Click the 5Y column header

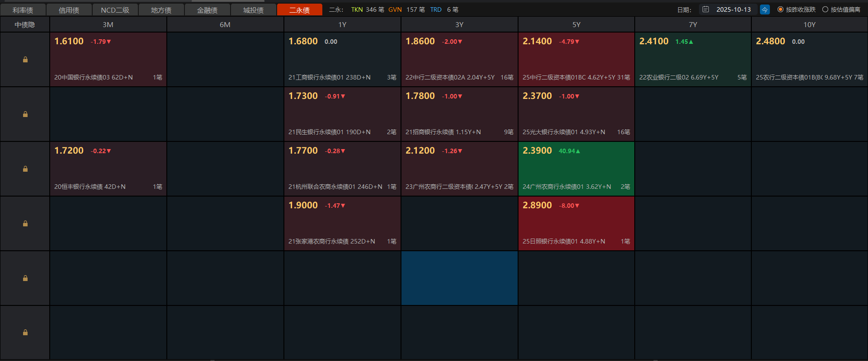coord(576,25)
